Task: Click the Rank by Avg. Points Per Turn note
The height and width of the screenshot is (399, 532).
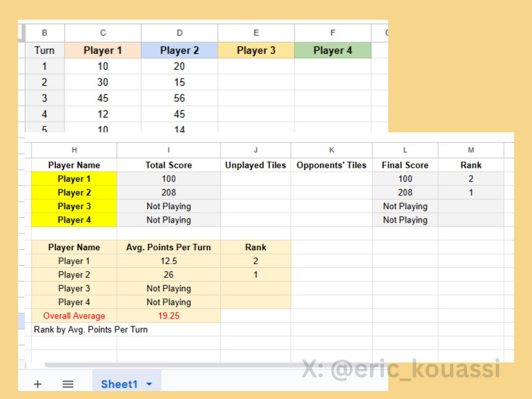Action: pos(90,330)
